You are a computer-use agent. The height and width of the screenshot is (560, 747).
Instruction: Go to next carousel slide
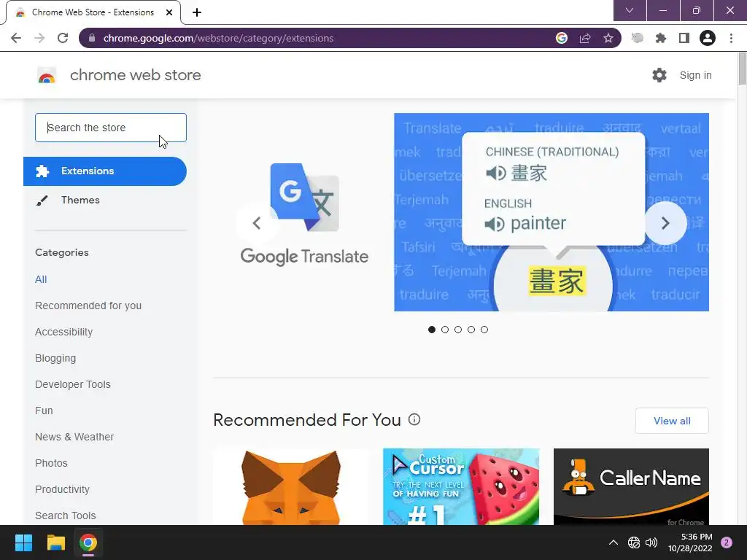click(665, 223)
